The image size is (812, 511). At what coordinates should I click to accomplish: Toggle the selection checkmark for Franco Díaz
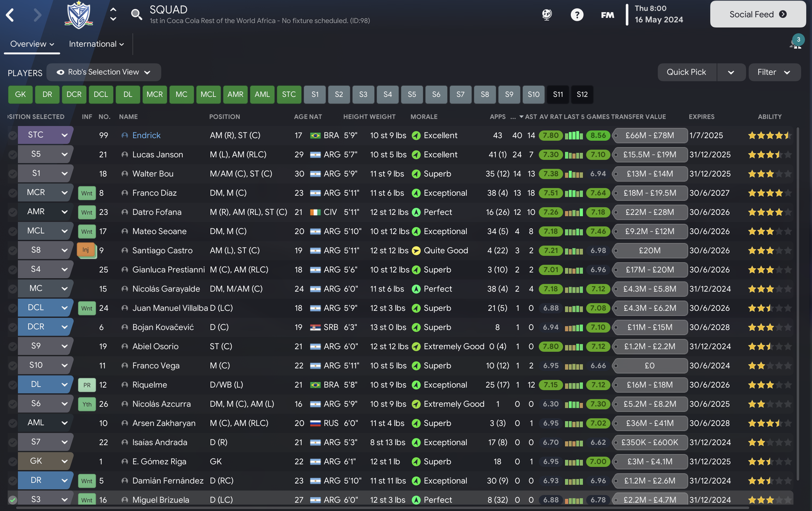coord(12,193)
